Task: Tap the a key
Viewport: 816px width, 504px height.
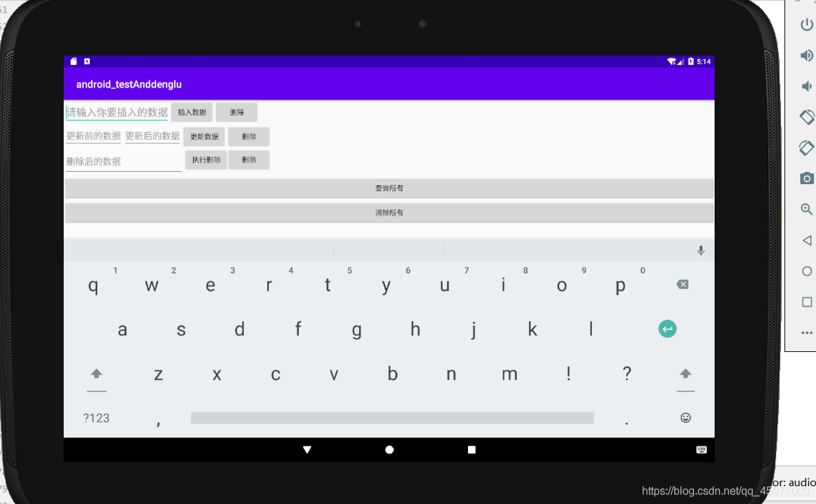Action: 122,329
